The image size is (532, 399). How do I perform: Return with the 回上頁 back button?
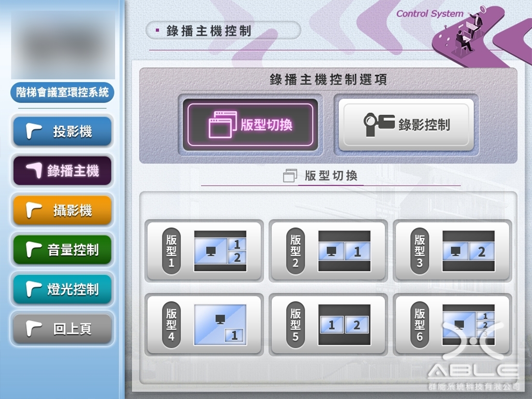pyautogui.click(x=62, y=328)
